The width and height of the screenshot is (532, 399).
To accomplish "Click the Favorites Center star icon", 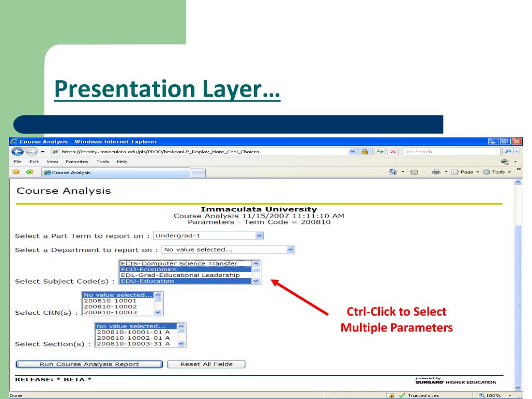I will [x=16, y=172].
